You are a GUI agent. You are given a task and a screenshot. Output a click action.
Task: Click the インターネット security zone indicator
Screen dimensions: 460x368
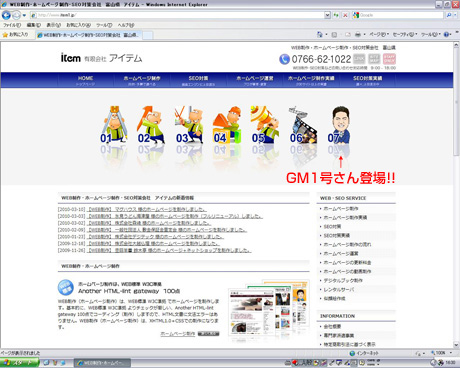pyautogui.click(x=364, y=353)
